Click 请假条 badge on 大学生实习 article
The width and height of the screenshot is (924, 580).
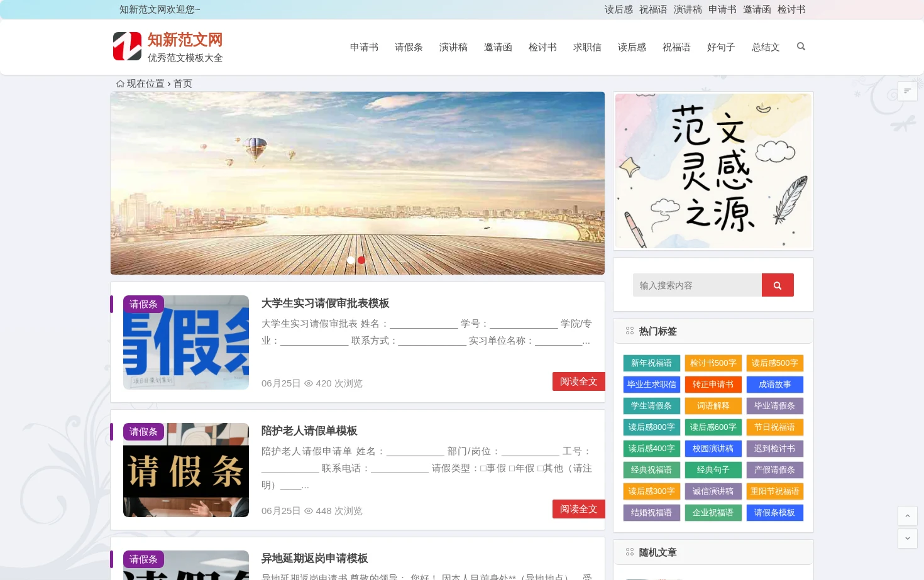point(143,304)
